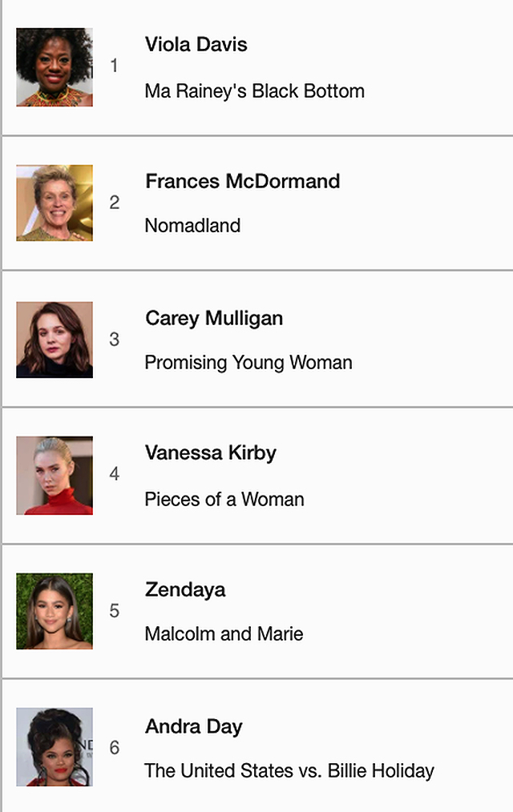
Task: Select the Ma Rainey's Black Bottom title
Action: pyautogui.click(x=254, y=91)
